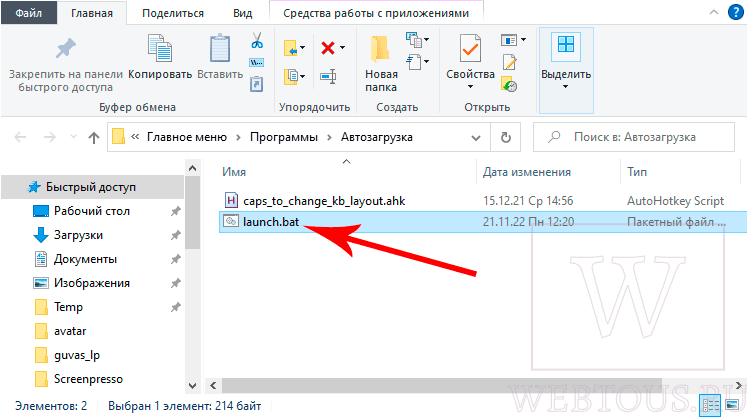This screenshot has height=417, width=747.
Task: Go forward with the right arrow
Action: click(x=50, y=137)
